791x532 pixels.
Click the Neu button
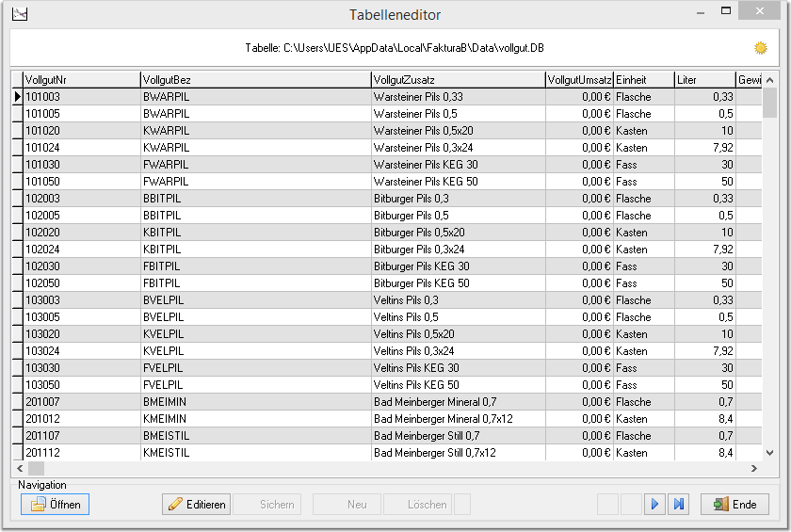pyautogui.click(x=347, y=505)
